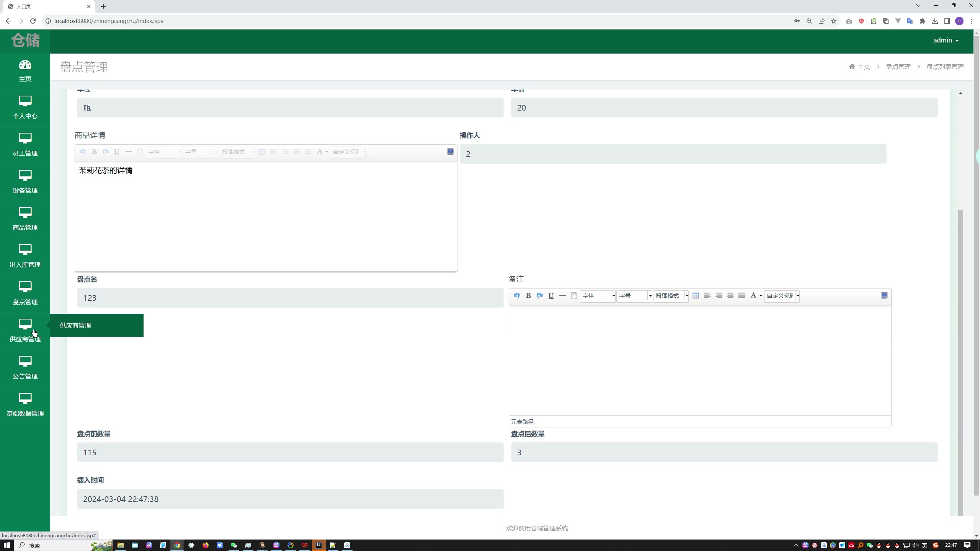Viewport: 980px width, 551px height.
Task: Bookmark this page with star icon
Action: [834, 21]
